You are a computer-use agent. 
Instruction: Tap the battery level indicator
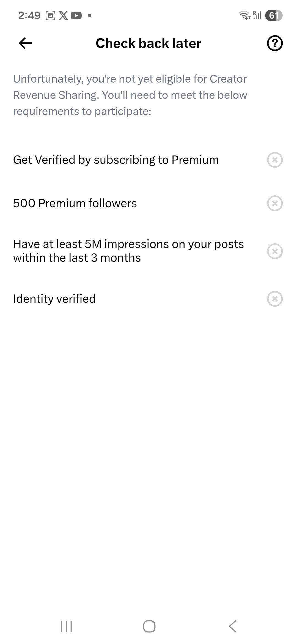[274, 15]
